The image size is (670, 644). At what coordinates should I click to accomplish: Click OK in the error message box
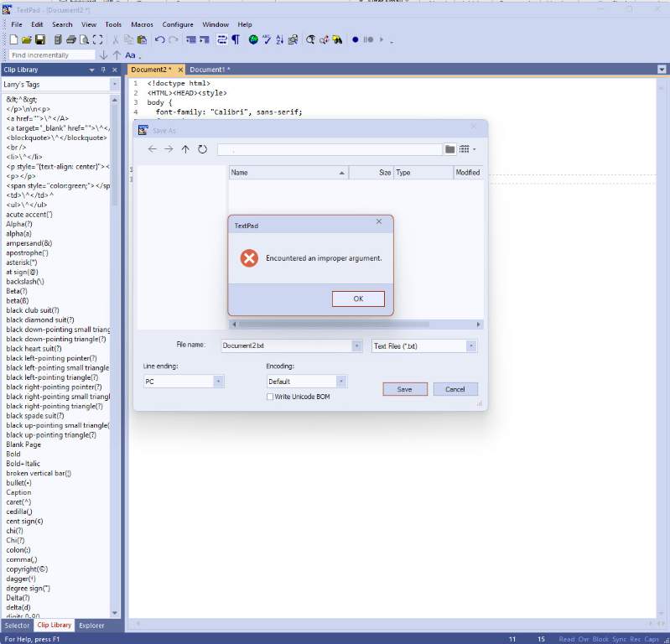(x=358, y=299)
